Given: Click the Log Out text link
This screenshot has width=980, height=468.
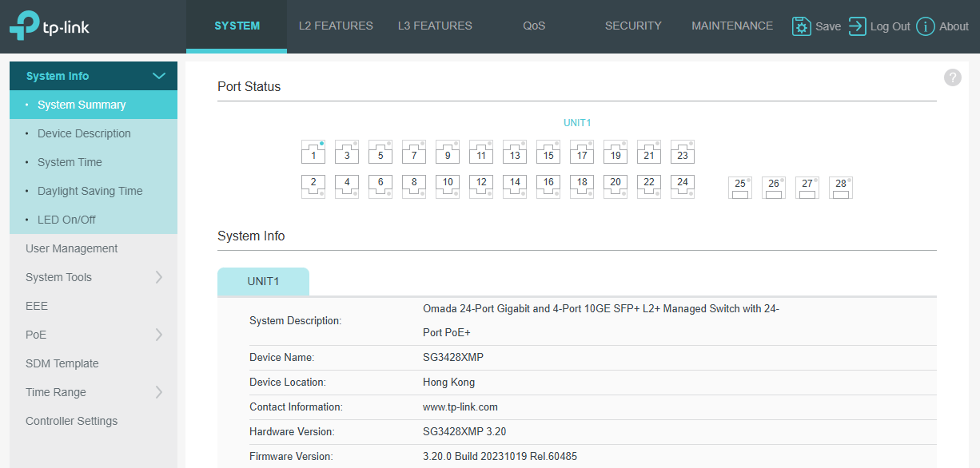Looking at the screenshot, I should pyautogui.click(x=890, y=26).
